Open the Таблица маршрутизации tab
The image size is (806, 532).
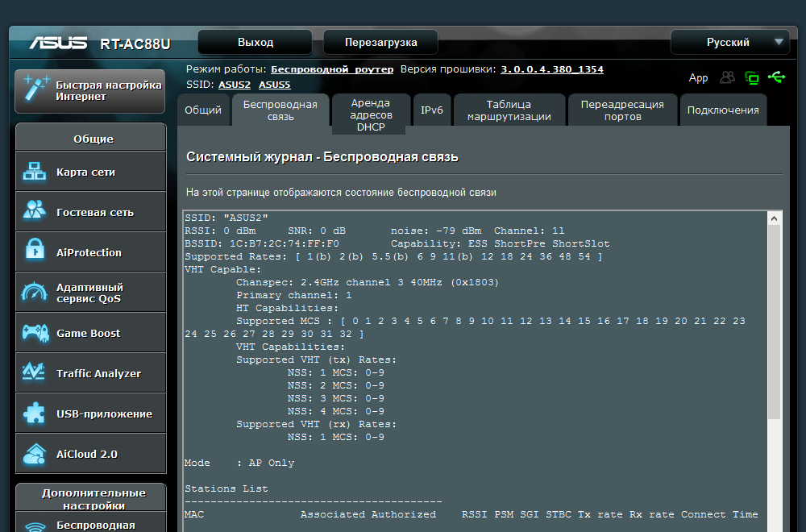click(x=509, y=110)
